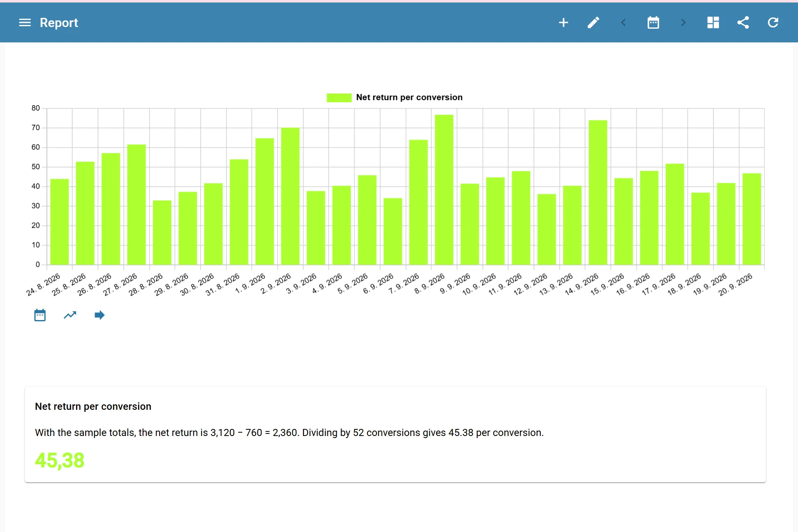798x532 pixels.
Task: Click the calendar icon below the chart
Action: click(x=40, y=315)
